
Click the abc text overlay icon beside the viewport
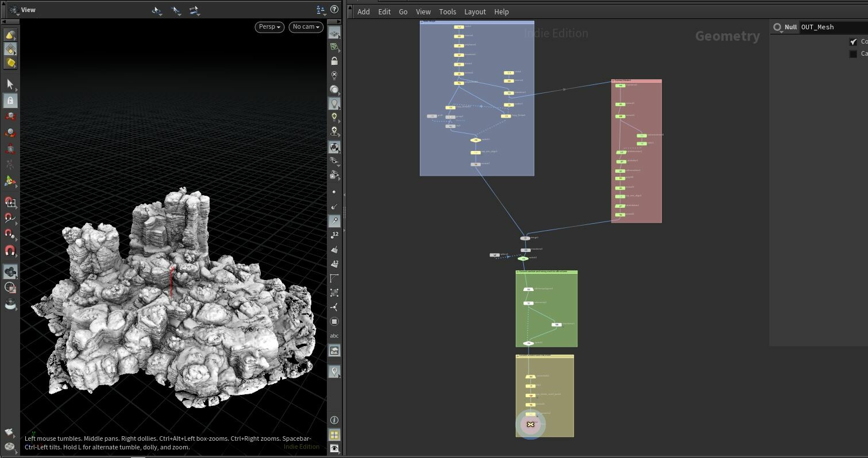point(335,335)
